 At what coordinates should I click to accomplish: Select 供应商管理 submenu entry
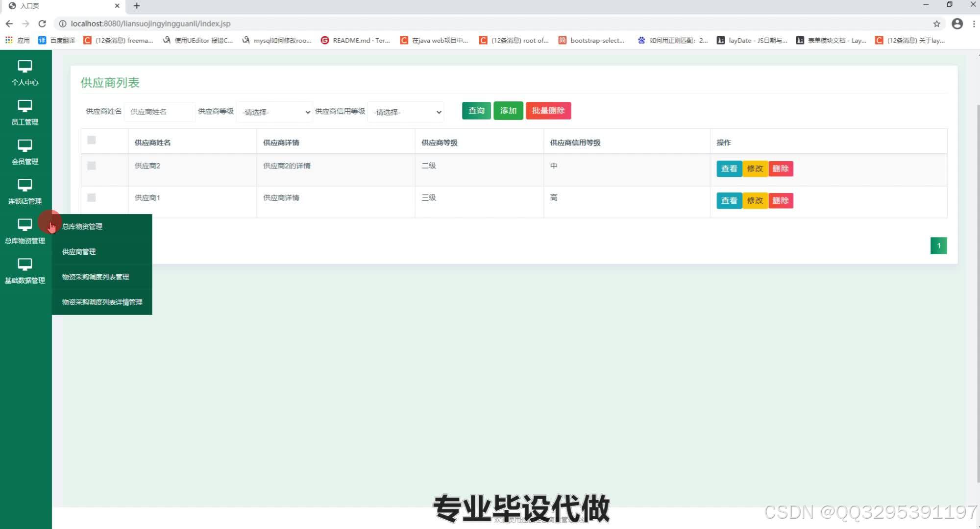click(x=102, y=252)
